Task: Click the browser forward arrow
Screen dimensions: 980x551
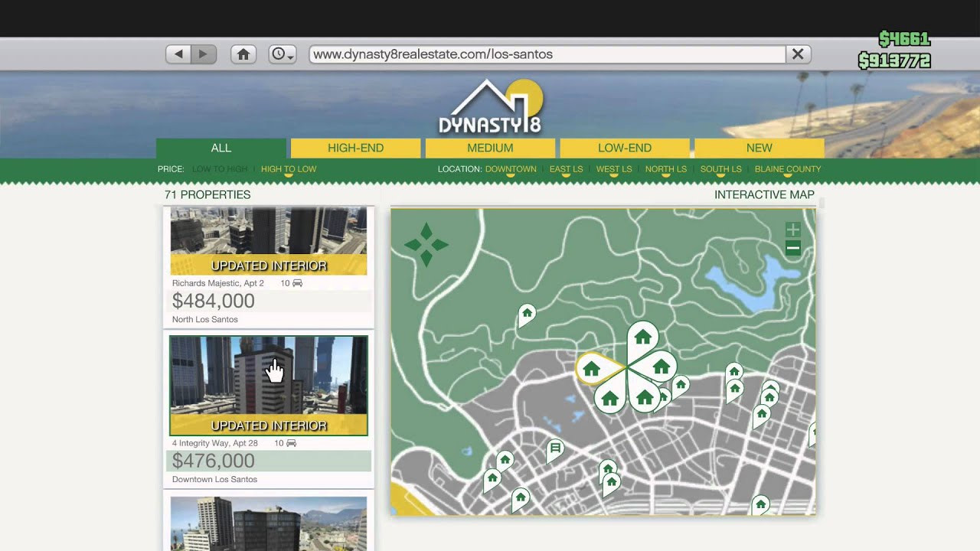Action: (204, 54)
